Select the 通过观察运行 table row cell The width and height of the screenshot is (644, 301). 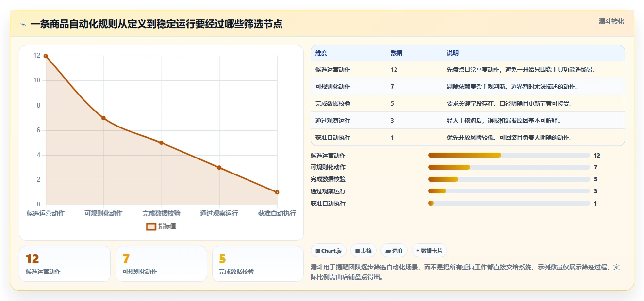coord(333,121)
